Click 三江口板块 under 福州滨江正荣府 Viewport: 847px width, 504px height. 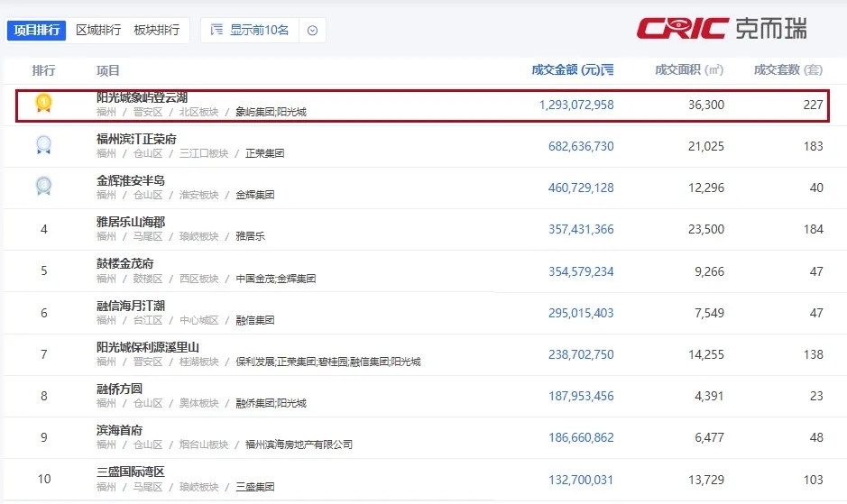coord(204,154)
